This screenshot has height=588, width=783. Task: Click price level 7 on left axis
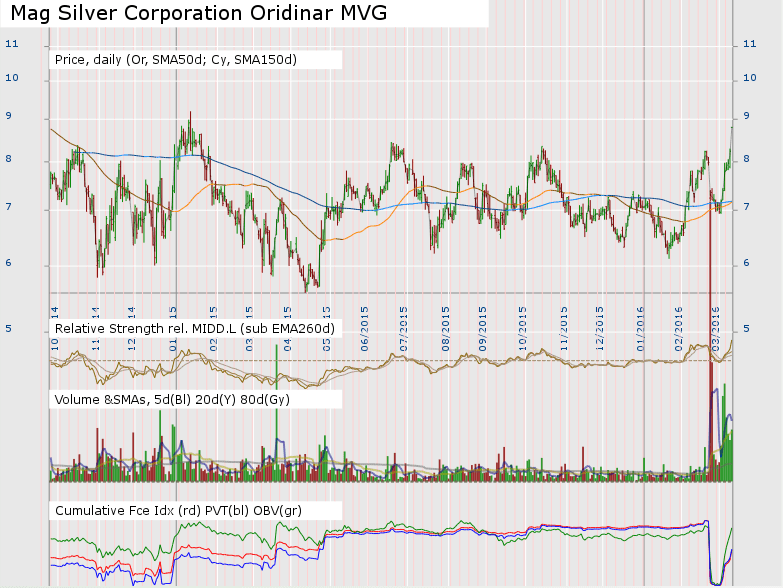[x=8, y=207]
